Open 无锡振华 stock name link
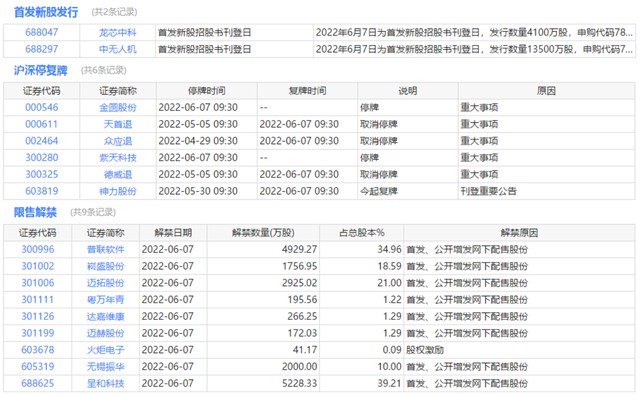 click(105, 367)
